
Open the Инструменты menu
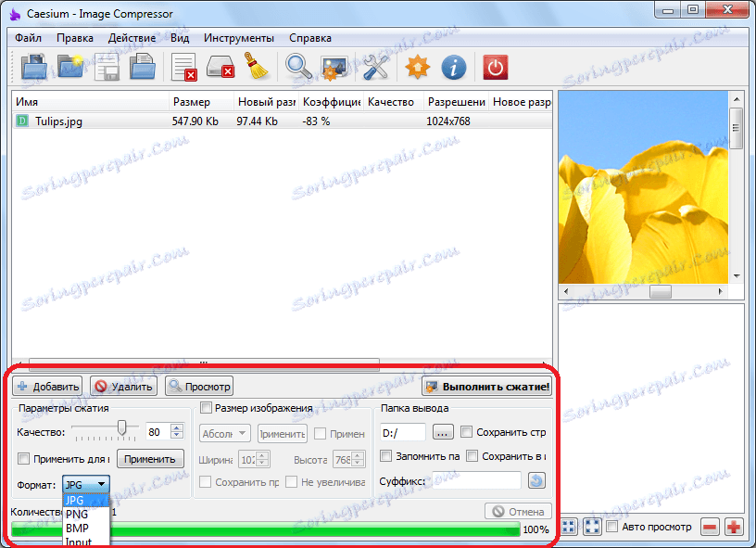point(239,38)
